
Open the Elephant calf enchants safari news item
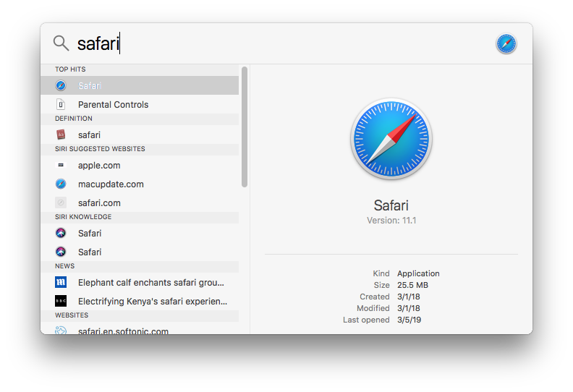pos(151,283)
